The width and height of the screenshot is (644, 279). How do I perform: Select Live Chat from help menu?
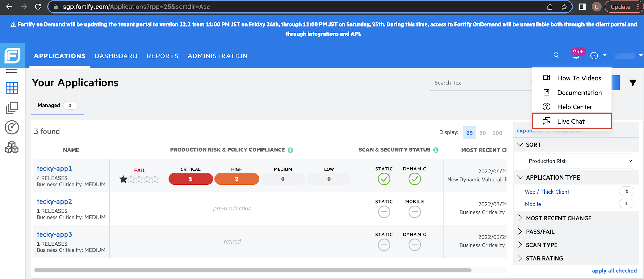pos(571,121)
